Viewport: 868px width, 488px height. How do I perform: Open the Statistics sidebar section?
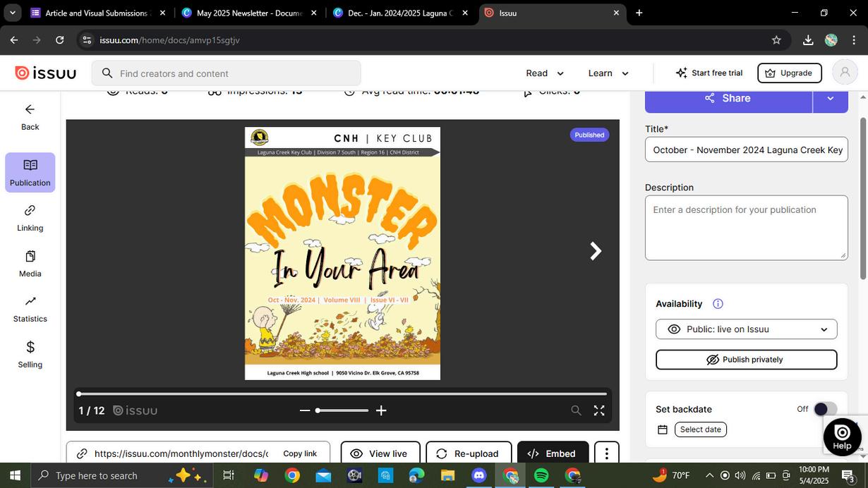(30, 309)
